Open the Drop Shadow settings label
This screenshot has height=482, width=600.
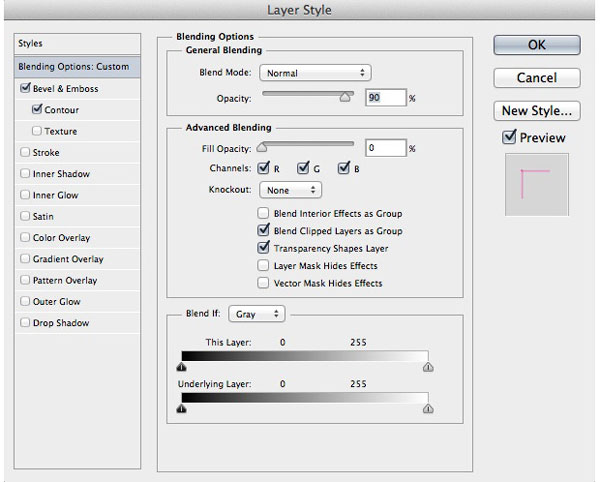pyautogui.click(x=61, y=323)
